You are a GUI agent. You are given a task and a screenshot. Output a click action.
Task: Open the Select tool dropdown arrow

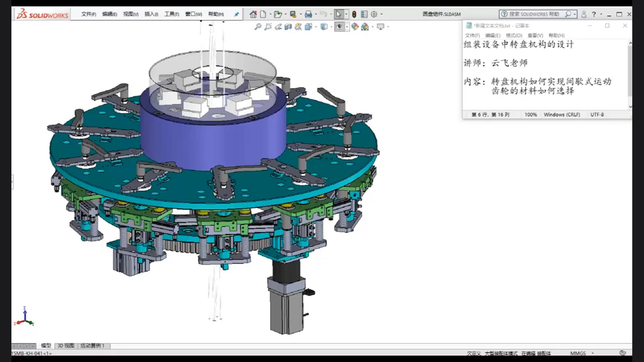(346, 14)
